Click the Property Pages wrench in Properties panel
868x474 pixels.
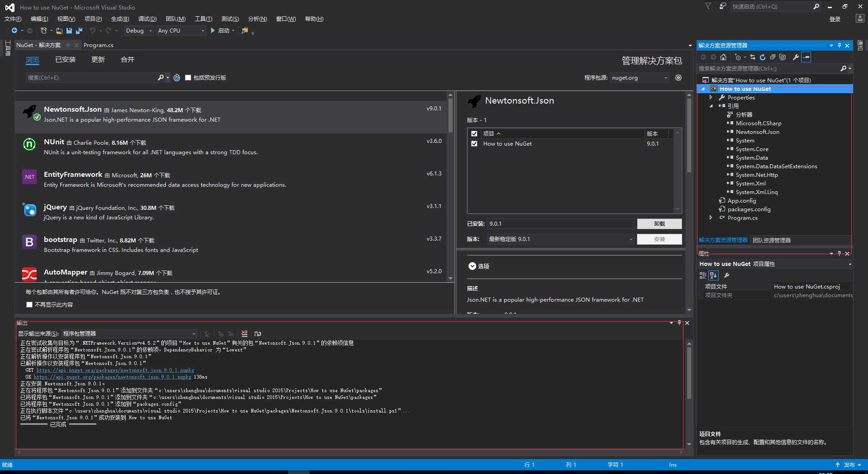pos(727,275)
